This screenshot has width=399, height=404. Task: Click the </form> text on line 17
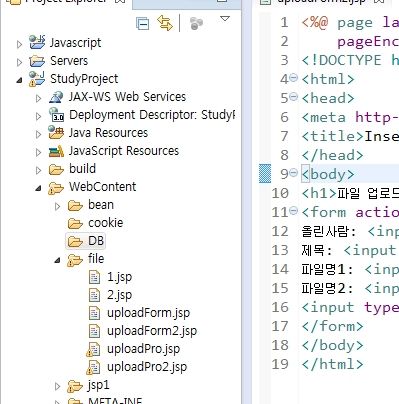point(332,326)
